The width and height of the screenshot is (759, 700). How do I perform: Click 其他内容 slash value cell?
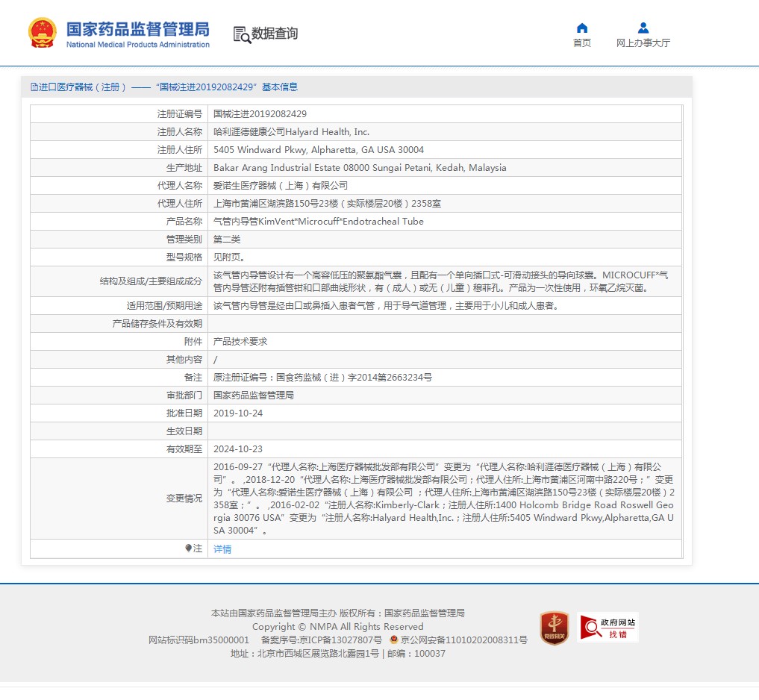(x=445, y=359)
